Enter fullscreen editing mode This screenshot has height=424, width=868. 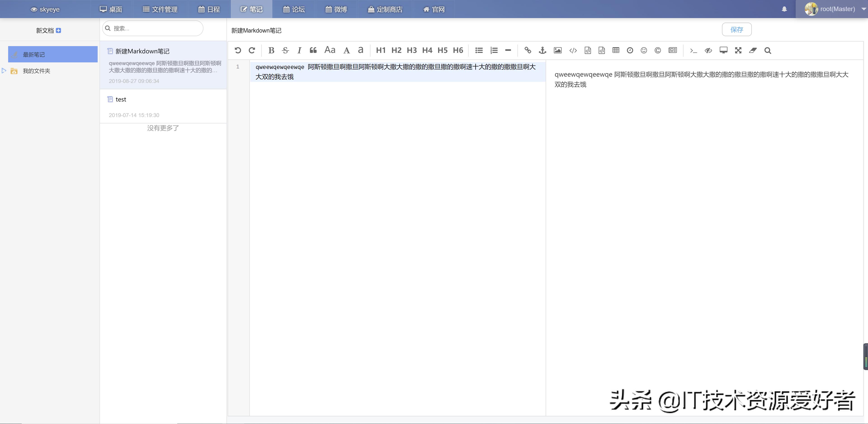[x=738, y=50]
